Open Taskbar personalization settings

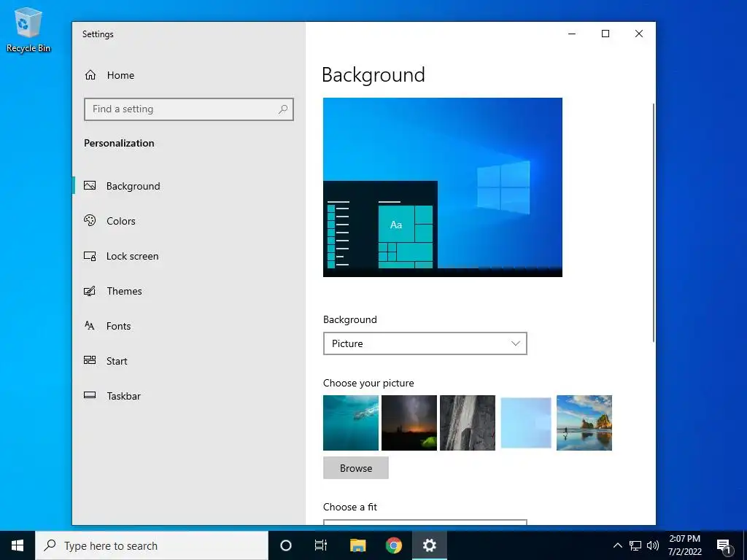124,396
